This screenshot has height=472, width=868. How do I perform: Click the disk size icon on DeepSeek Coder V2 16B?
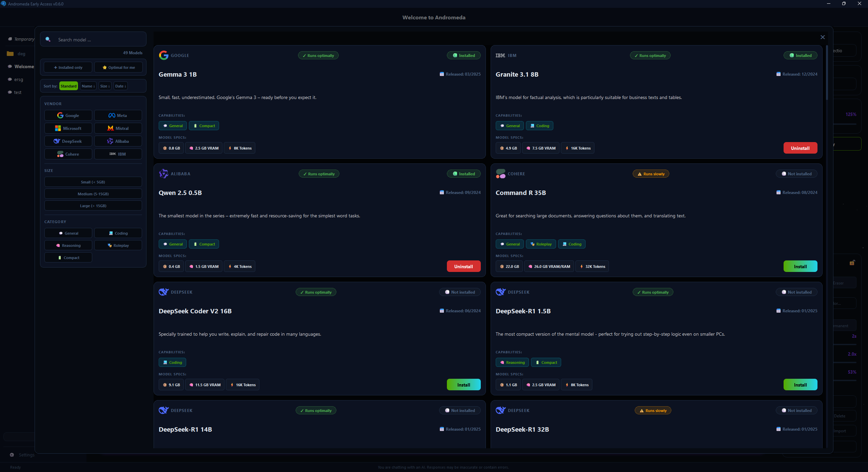[165, 385]
